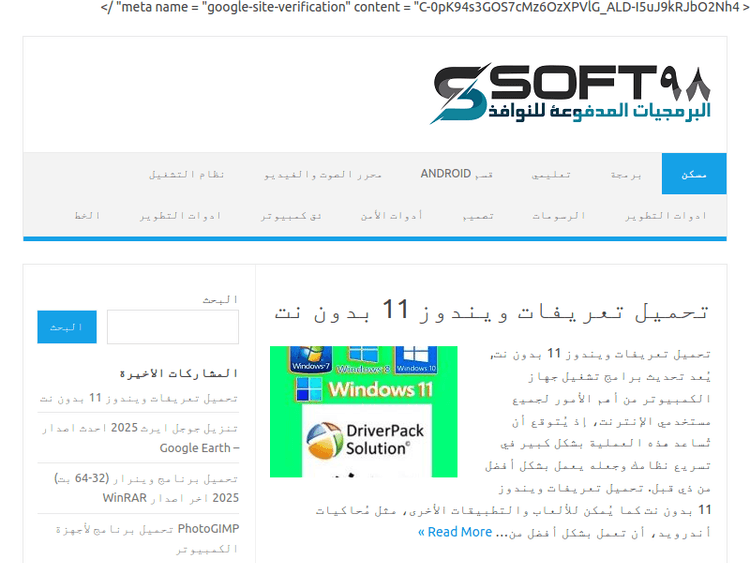Open the الخط menu item

(87, 215)
